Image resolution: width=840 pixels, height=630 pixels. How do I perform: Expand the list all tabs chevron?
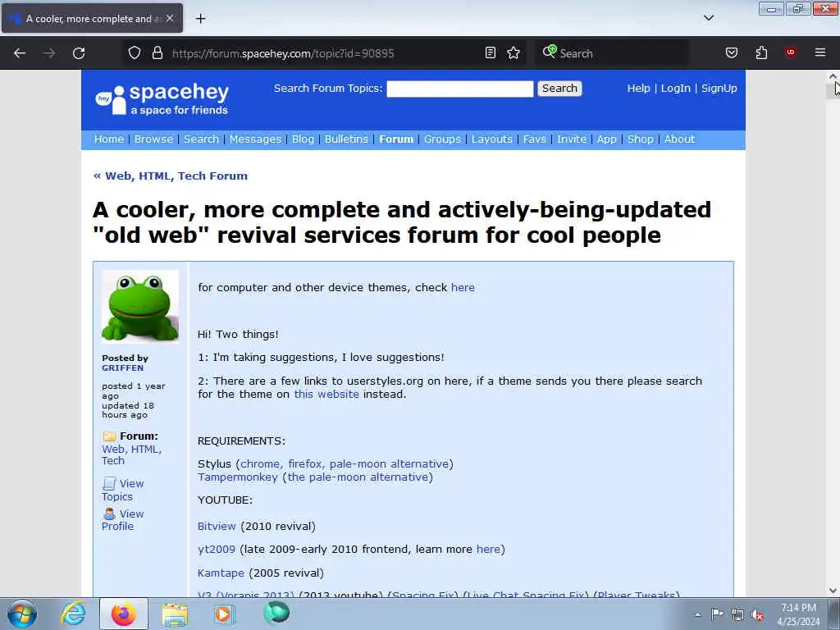pos(708,18)
